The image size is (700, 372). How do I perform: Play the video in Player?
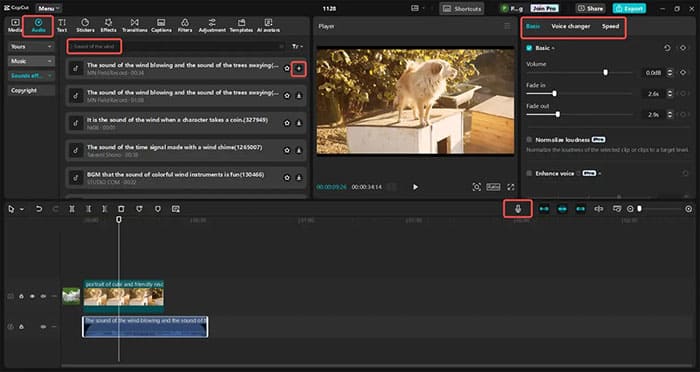click(x=415, y=187)
